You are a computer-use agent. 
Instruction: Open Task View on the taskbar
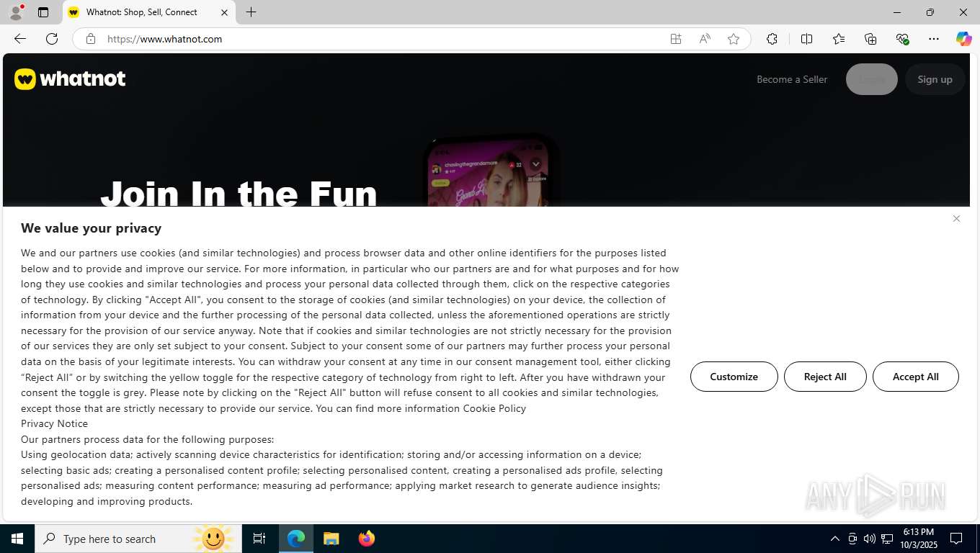pyautogui.click(x=259, y=539)
